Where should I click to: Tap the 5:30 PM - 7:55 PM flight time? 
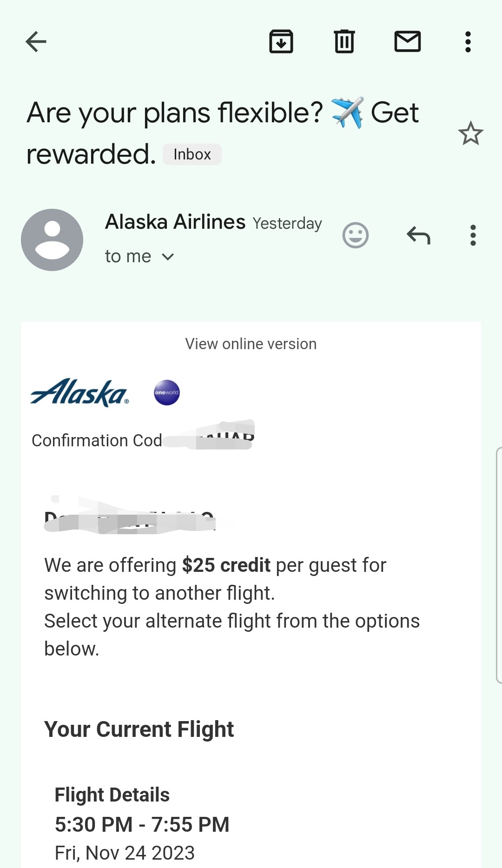pyautogui.click(x=142, y=824)
